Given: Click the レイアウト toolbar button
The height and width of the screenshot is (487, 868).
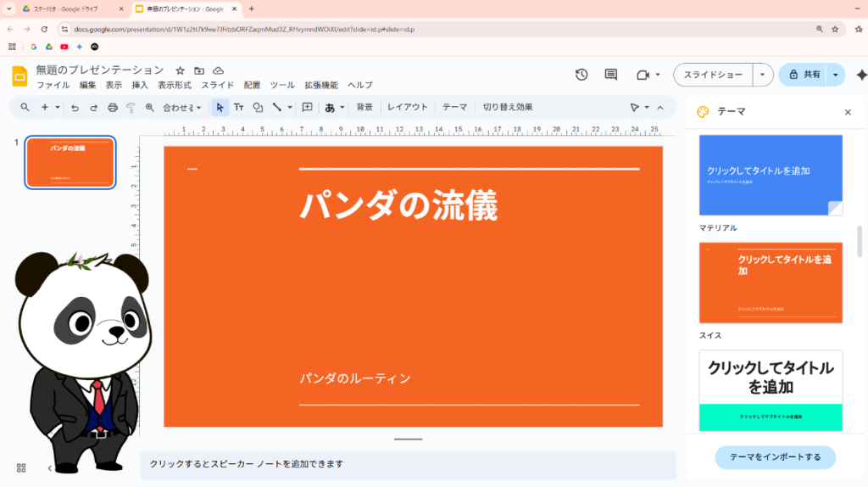Looking at the screenshot, I should [x=408, y=108].
